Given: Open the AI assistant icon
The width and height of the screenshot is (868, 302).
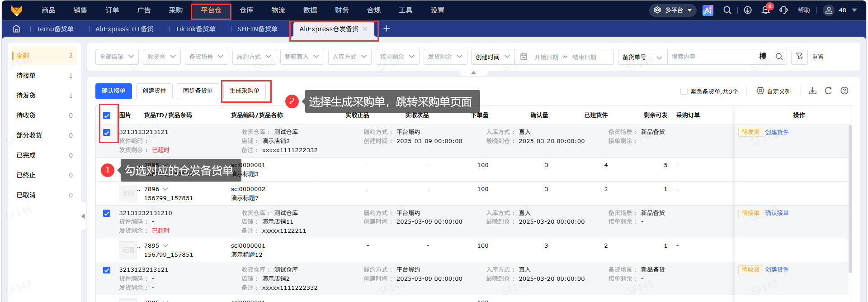Looking at the screenshot, I should tap(708, 10).
